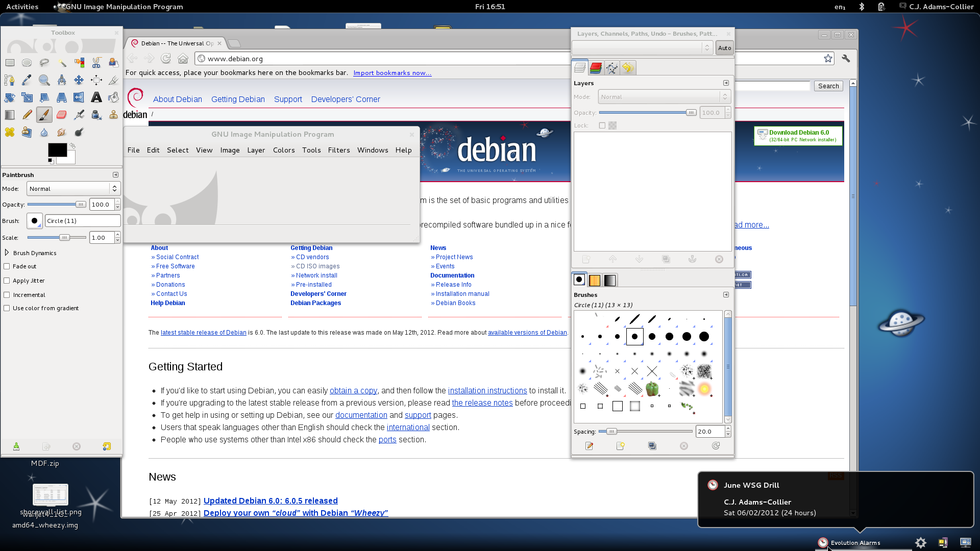Open Activities overview

point(22,7)
